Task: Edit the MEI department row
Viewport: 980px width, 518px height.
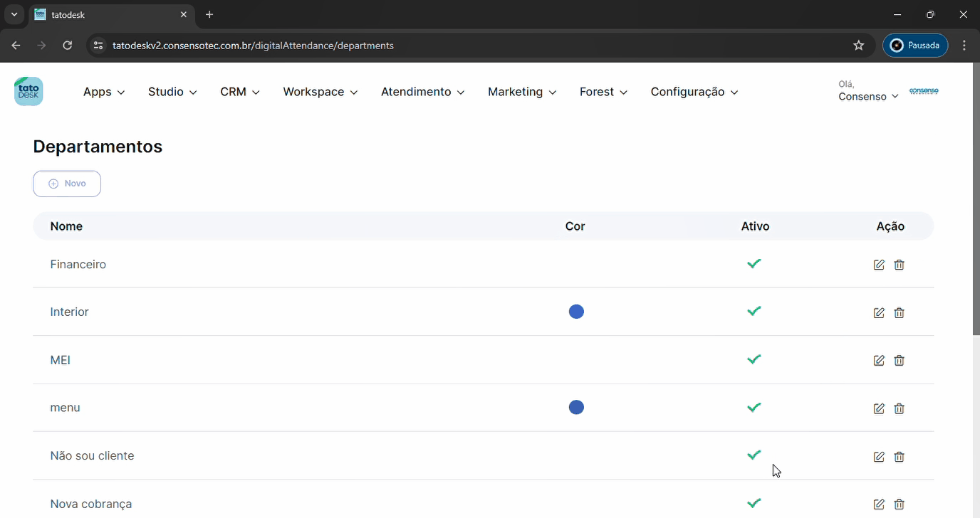Action: point(879,361)
